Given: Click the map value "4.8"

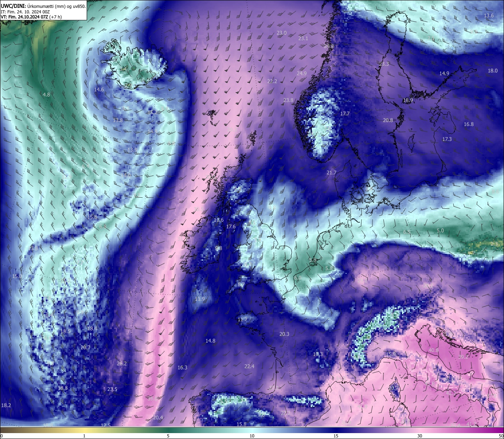Looking at the screenshot, I should coord(46,95).
